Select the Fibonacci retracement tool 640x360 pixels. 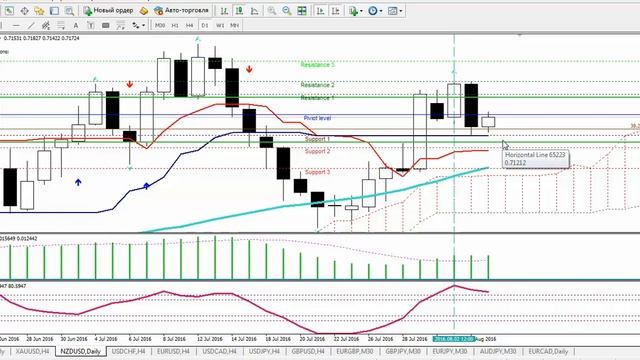[x=61, y=25]
